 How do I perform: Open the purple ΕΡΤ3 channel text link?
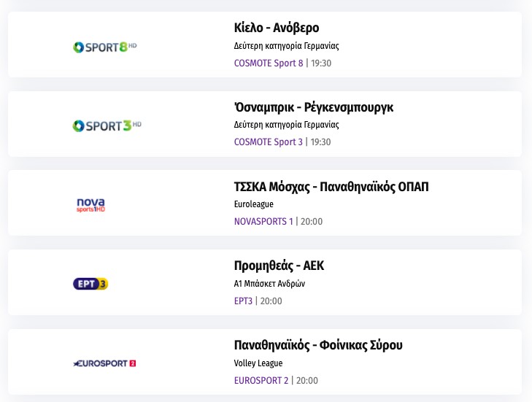pyautogui.click(x=244, y=301)
